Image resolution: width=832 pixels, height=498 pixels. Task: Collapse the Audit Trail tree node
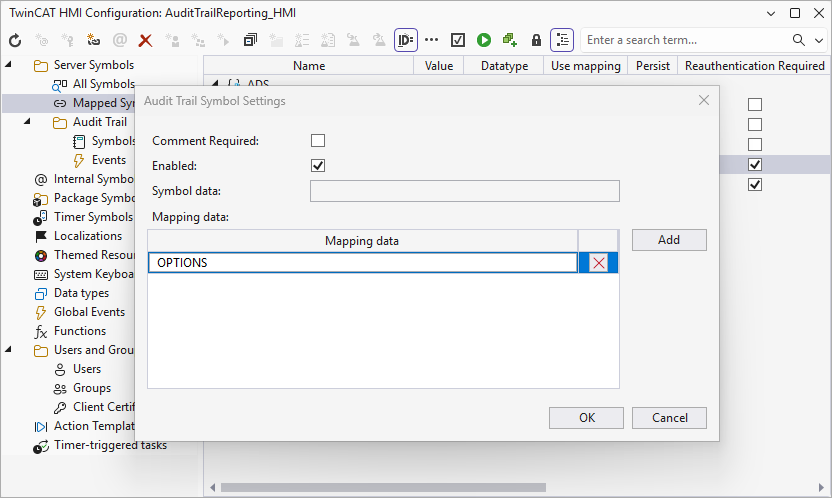coord(28,121)
